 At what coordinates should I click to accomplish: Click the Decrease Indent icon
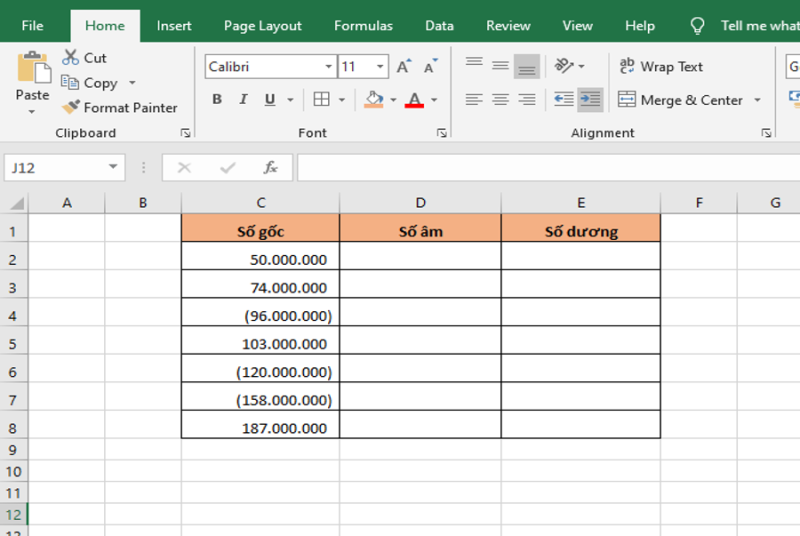point(564,99)
